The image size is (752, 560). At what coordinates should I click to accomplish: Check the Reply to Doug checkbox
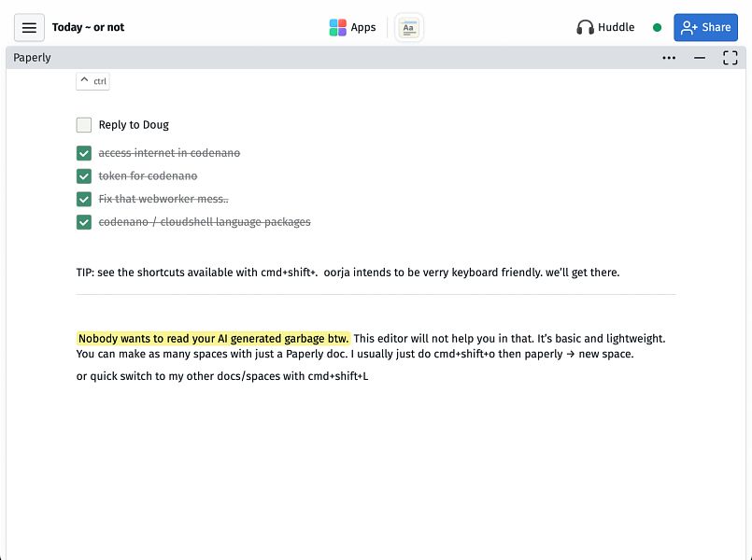click(84, 125)
